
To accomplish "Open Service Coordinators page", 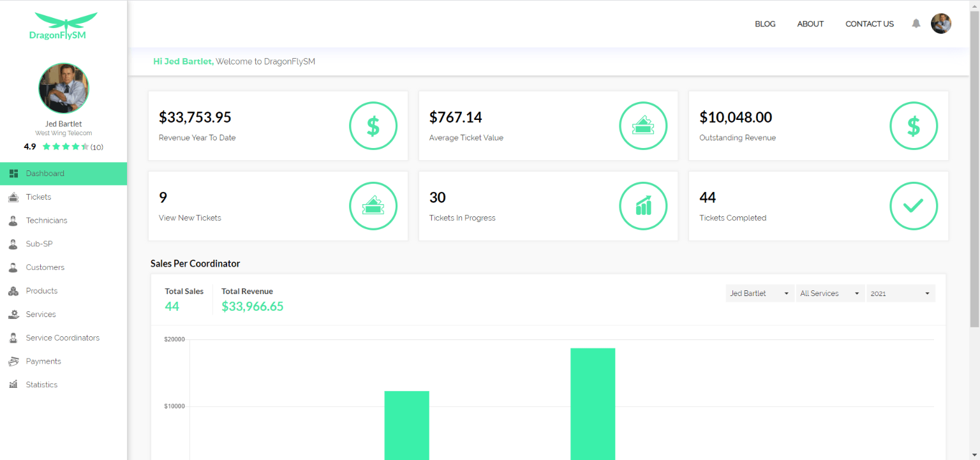I will click(64, 338).
